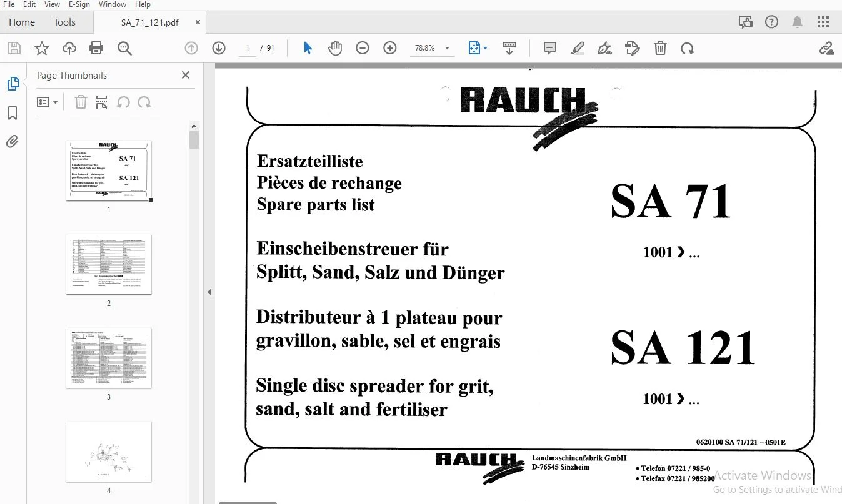Select page 4 thumbnail
The image size is (842, 504).
click(x=109, y=452)
